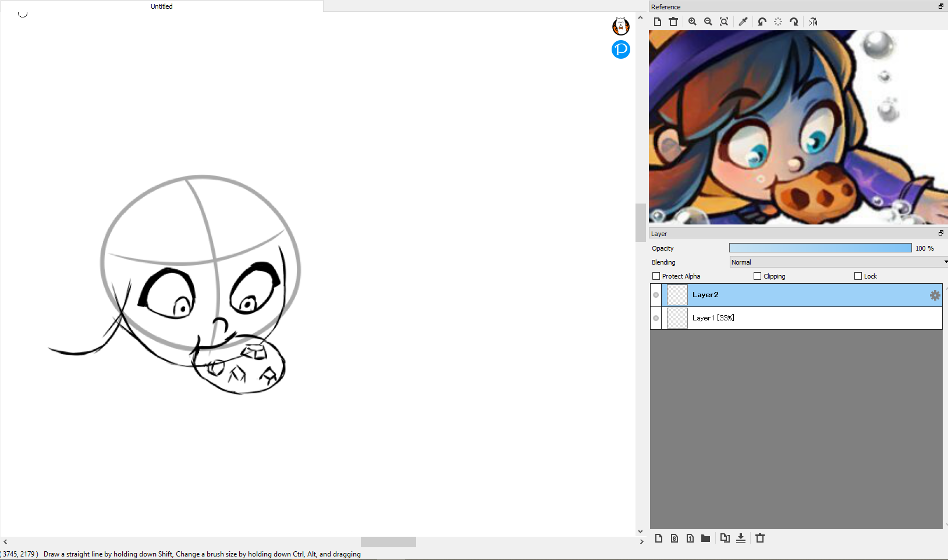
Task: Click the canvas vertical scrollbar thumb
Action: tap(641, 222)
